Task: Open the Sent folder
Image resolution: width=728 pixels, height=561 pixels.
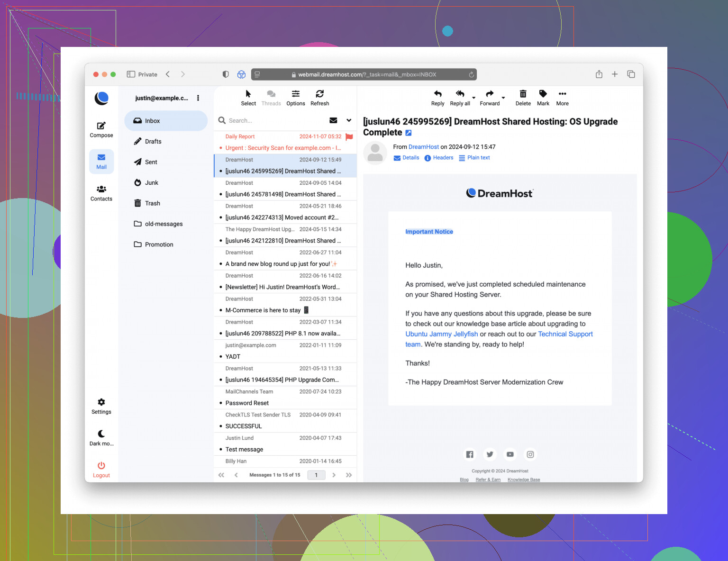Action: [x=166, y=162]
